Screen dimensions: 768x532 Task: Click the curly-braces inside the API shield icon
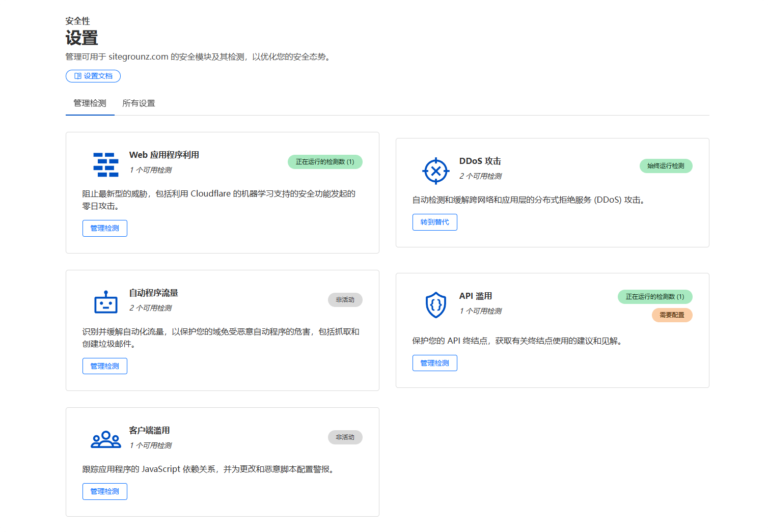(435, 305)
